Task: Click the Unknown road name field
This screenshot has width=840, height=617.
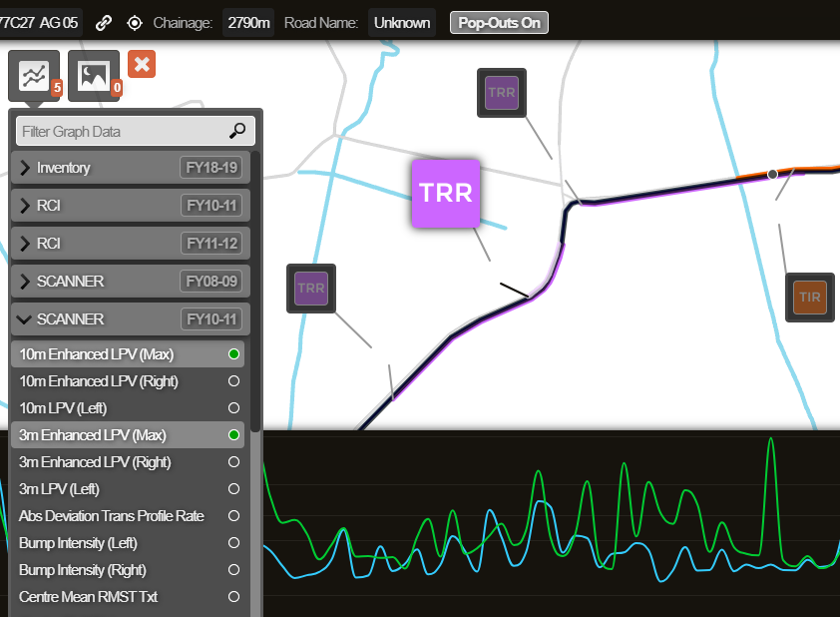Action: [x=402, y=23]
